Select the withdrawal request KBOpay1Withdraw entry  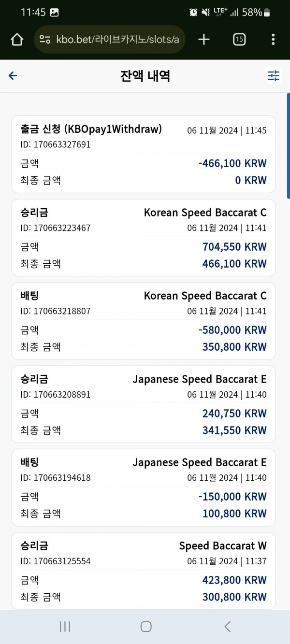click(144, 154)
